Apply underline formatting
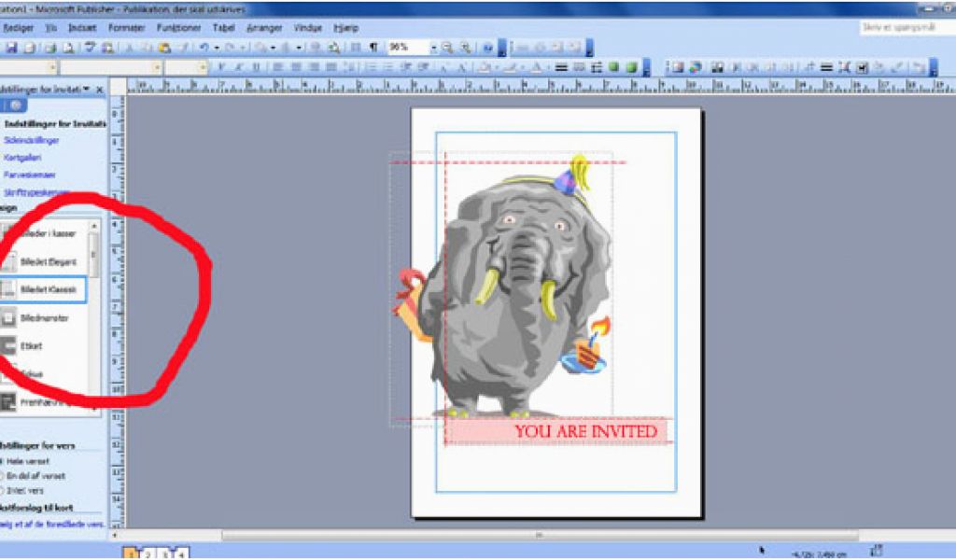956x560 pixels. (256, 67)
